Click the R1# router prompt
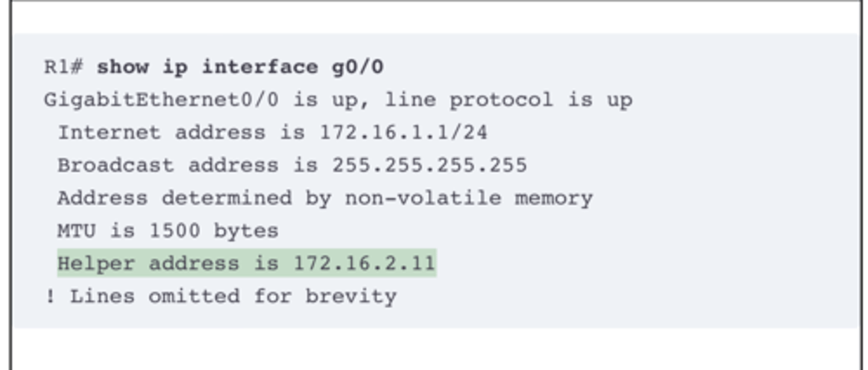Image resolution: width=868 pixels, height=370 pixels. (x=63, y=66)
